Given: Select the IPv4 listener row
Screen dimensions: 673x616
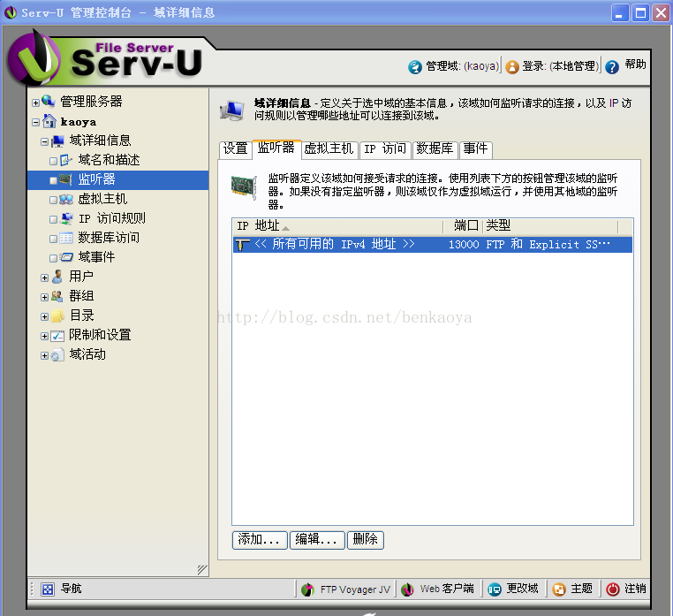Looking at the screenshot, I should (432, 245).
